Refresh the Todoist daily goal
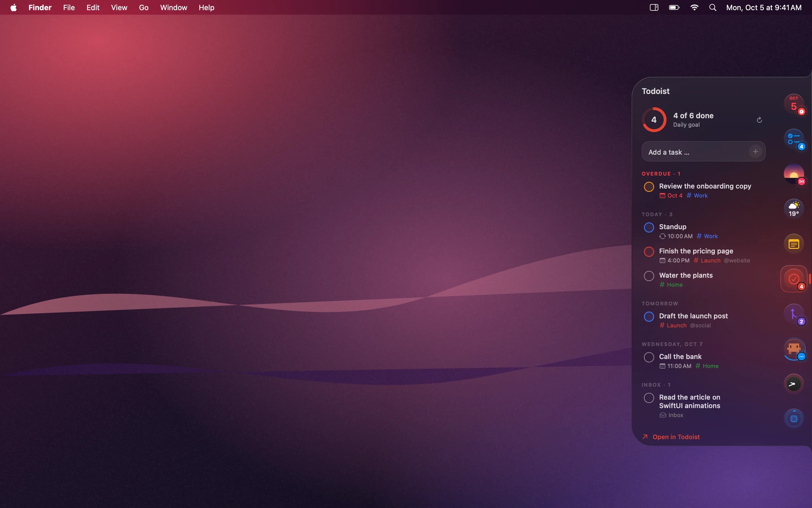 pyautogui.click(x=759, y=120)
